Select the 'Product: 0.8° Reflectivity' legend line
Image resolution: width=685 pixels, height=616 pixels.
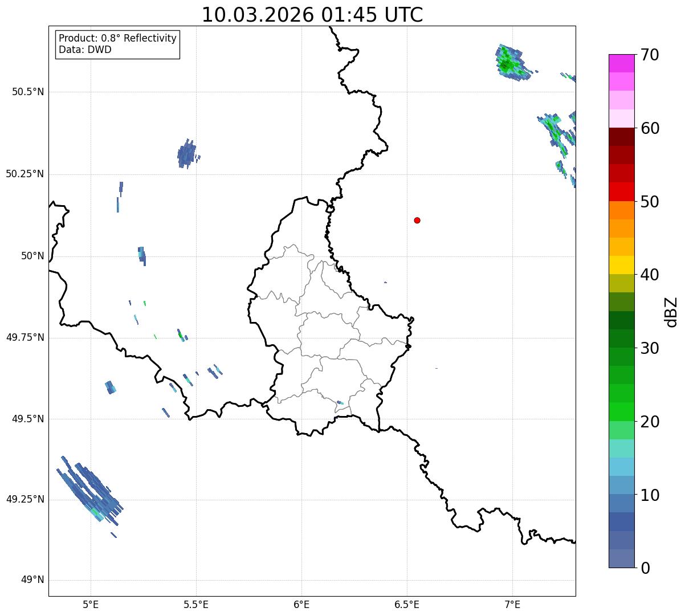click(x=118, y=38)
